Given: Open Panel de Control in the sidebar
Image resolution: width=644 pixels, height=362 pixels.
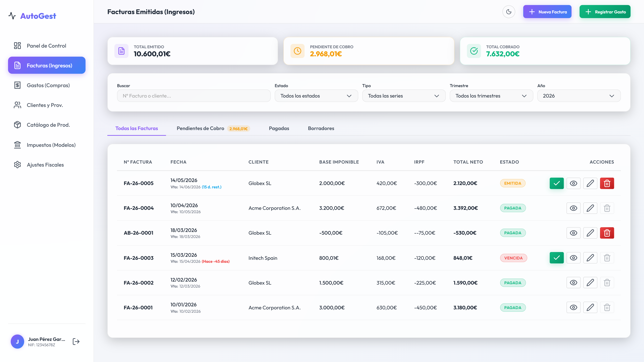Looking at the screenshot, I should pyautogui.click(x=47, y=46).
